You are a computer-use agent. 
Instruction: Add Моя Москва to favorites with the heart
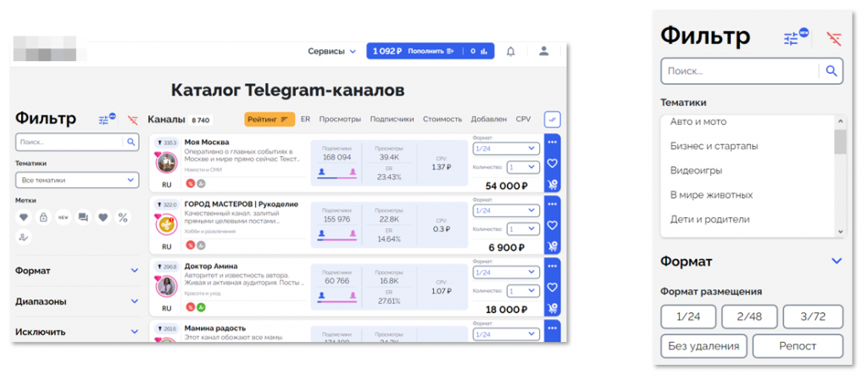tap(552, 163)
